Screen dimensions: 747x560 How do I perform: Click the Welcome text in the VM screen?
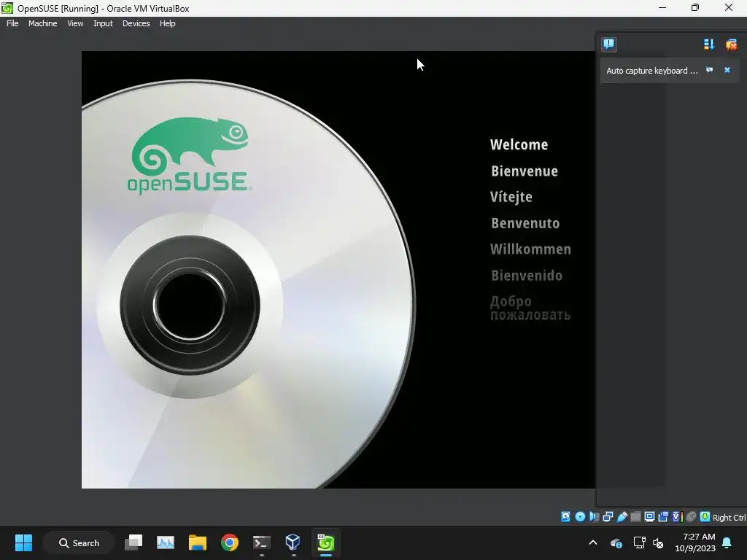point(519,144)
